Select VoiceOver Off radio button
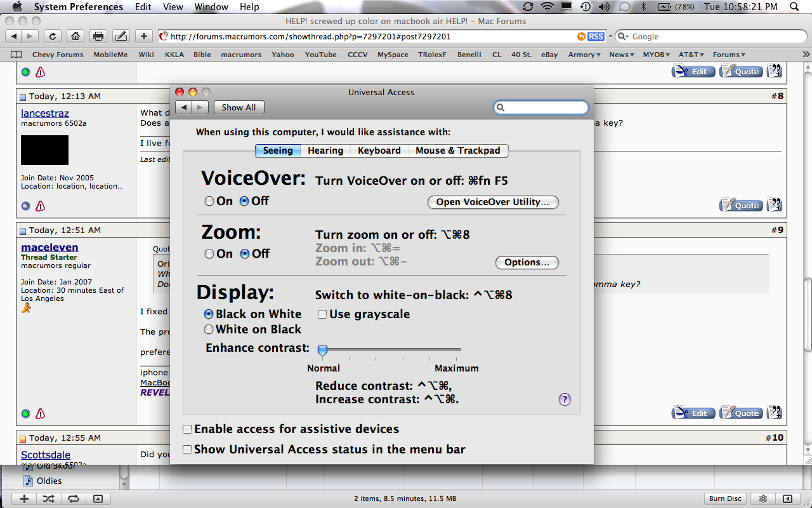812x508 pixels. (x=244, y=201)
